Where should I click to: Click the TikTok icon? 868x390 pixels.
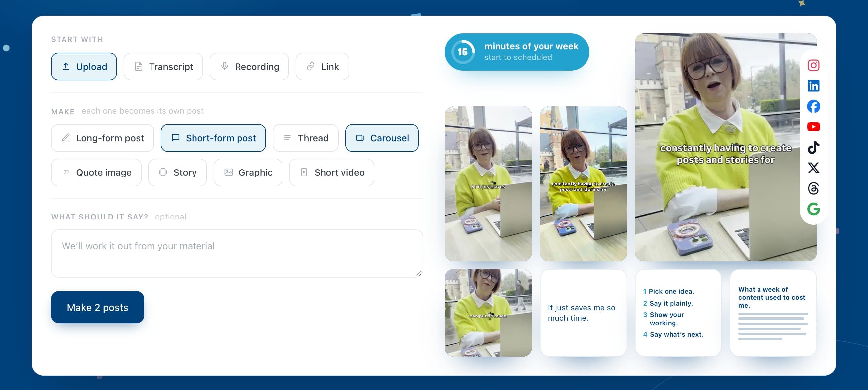click(813, 147)
